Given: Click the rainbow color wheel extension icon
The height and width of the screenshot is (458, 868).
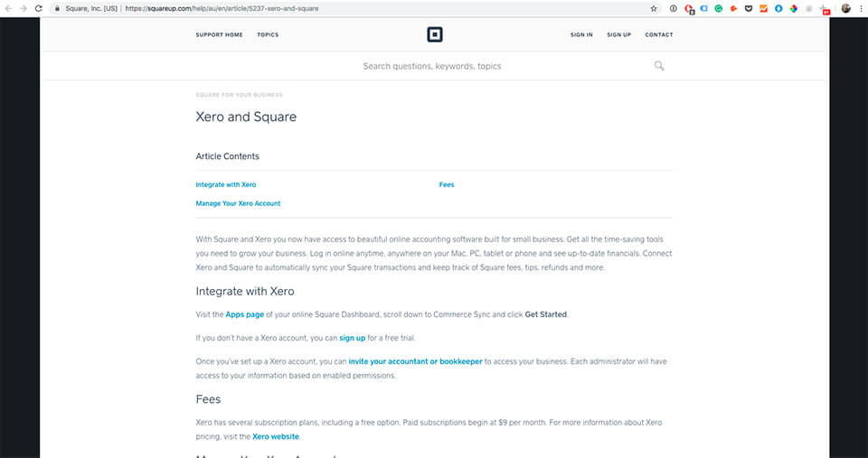Looking at the screenshot, I should pos(794,8).
